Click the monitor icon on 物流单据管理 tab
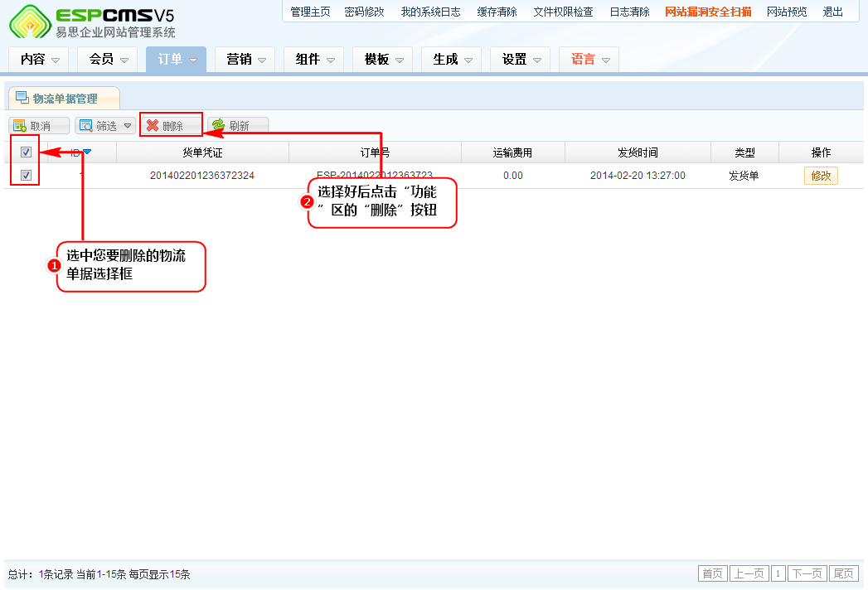868x590 pixels. click(x=22, y=99)
